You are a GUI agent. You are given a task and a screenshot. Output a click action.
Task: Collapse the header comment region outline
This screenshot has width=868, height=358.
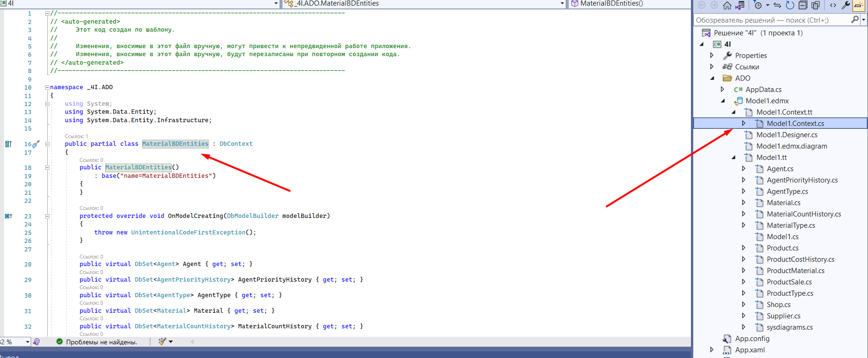pyautogui.click(x=47, y=14)
